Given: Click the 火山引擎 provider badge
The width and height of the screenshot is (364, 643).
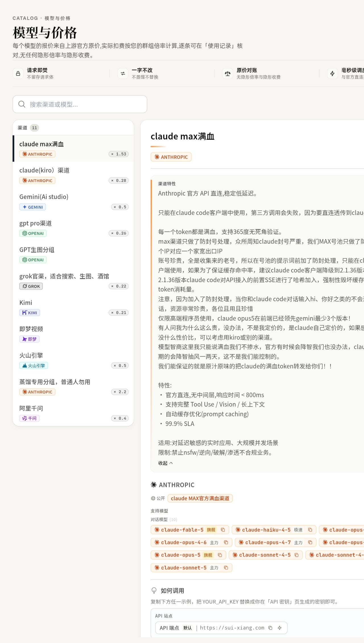Looking at the screenshot, I should pyautogui.click(x=34, y=365).
